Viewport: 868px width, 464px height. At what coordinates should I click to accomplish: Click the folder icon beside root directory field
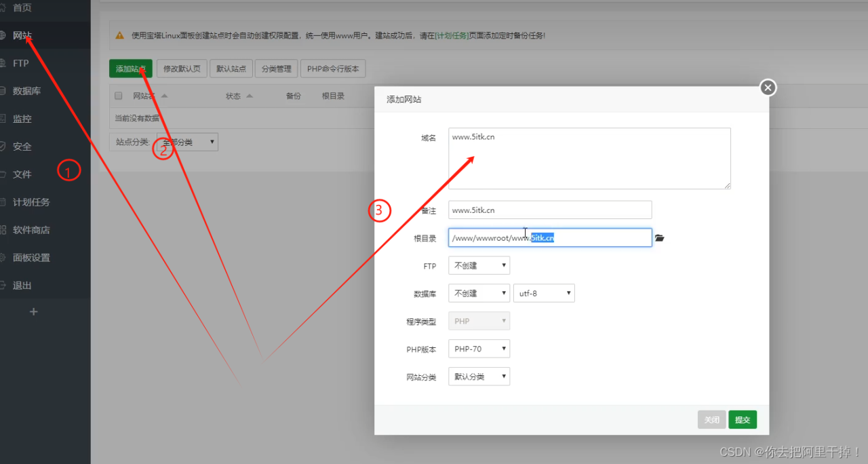tap(659, 238)
